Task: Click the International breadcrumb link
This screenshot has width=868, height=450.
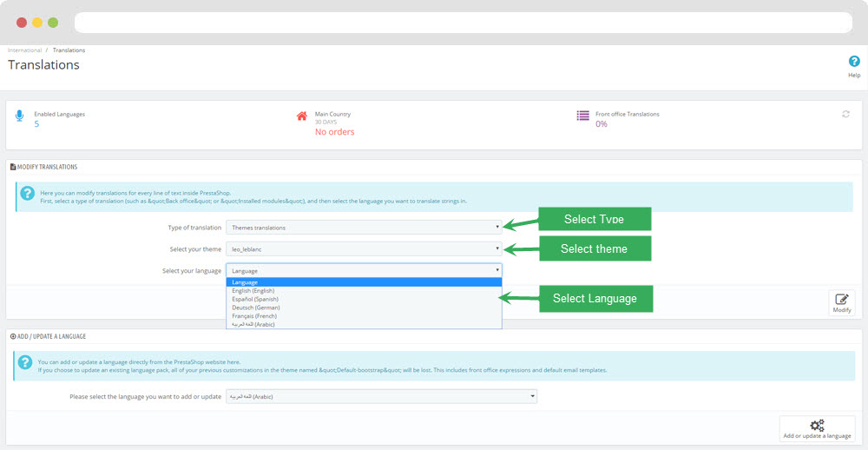Action: 24,50
